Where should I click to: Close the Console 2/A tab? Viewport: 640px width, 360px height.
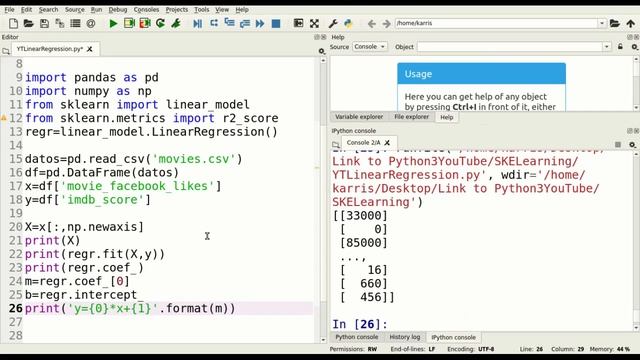coord(387,143)
